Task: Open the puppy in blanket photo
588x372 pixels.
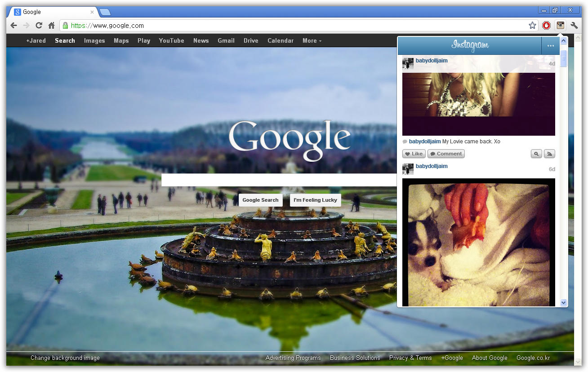Action: click(x=479, y=243)
